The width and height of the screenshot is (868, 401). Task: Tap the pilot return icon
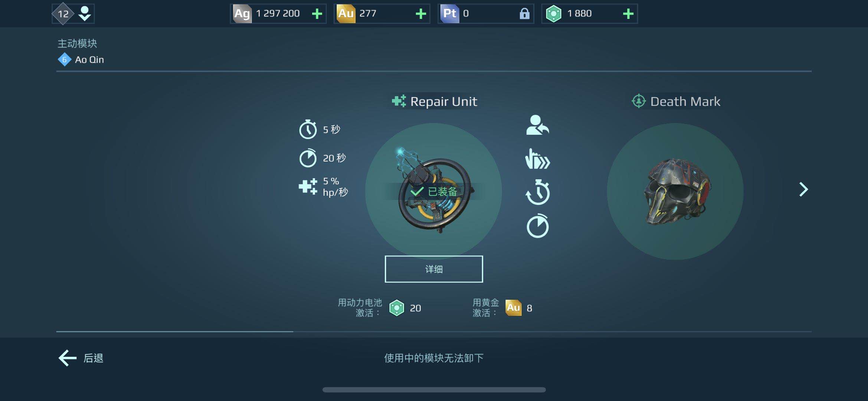pos(537,125)
